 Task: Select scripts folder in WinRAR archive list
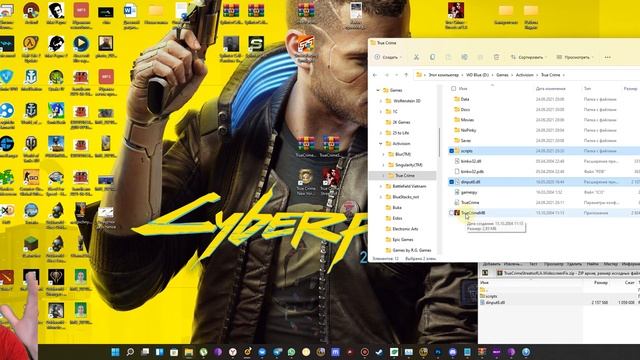[491, 296]
